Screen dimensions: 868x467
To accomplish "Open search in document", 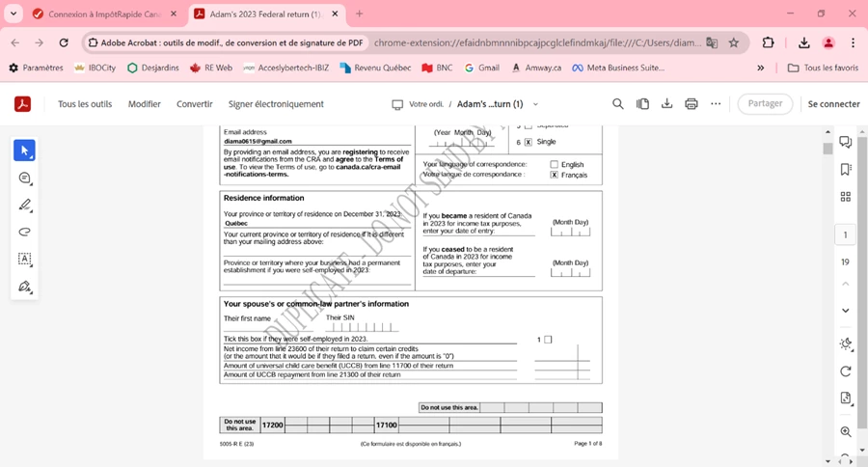I will [x=618, y=103].
